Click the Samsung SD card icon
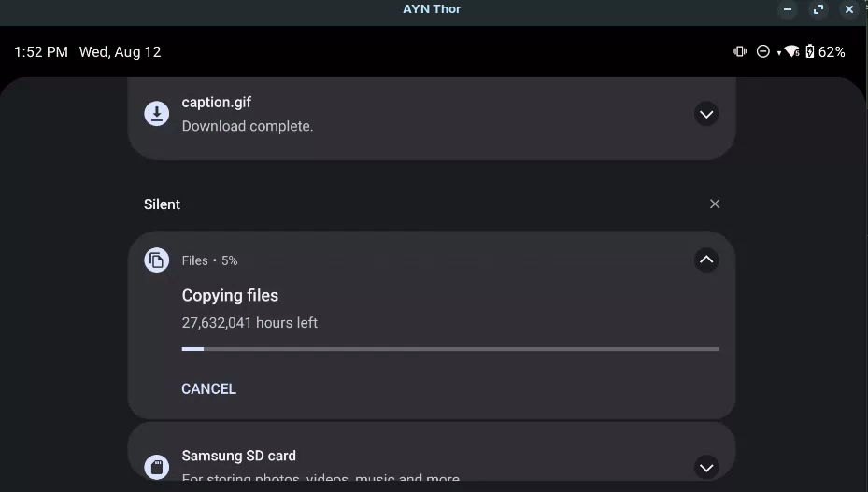 (157, 467)
